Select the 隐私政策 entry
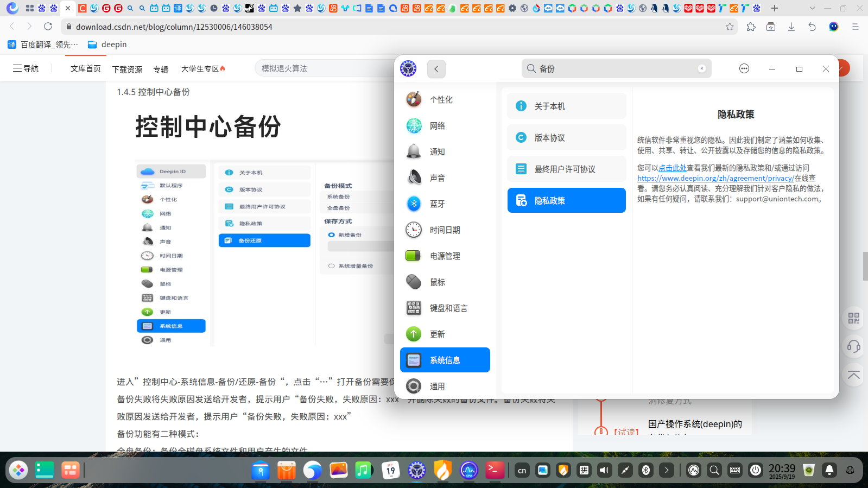Viewport: 868px width, 488px height. [567, 200]
